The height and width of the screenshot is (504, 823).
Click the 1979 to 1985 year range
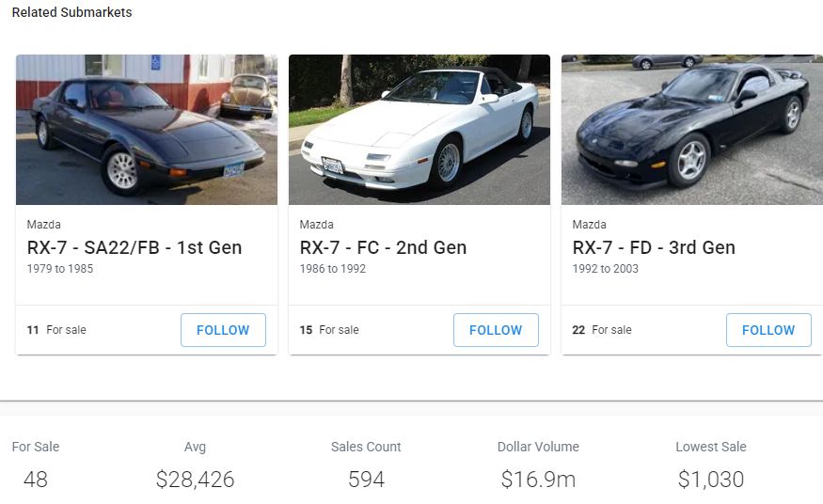click(60, 269)
